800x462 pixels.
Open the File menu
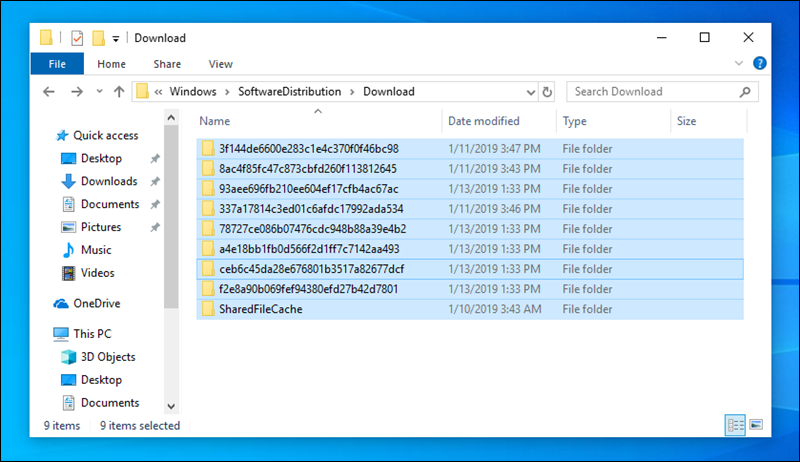tap(57, 64)
